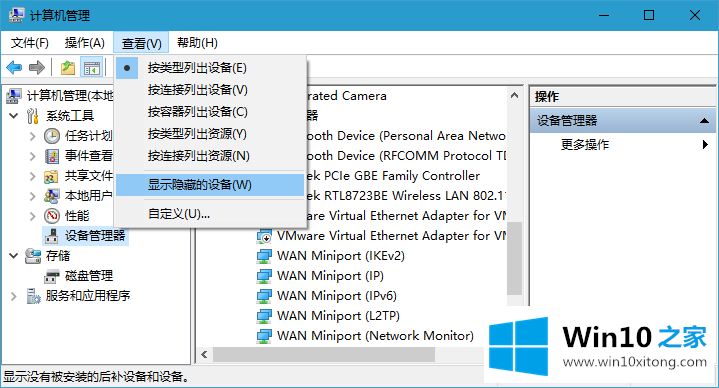Select the 设备管理器 label in the tree
The width and height of the screenshot is (719, 388).
[95, 236]
